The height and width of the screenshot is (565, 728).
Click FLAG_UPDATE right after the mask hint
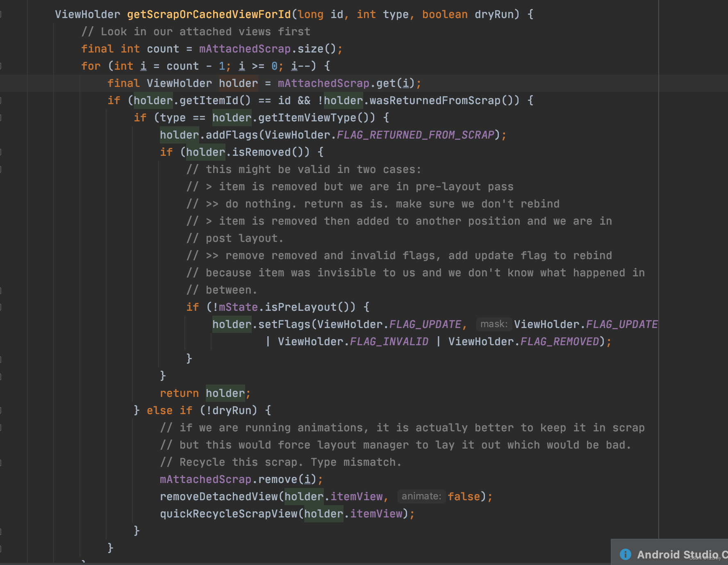pos(622,324)
